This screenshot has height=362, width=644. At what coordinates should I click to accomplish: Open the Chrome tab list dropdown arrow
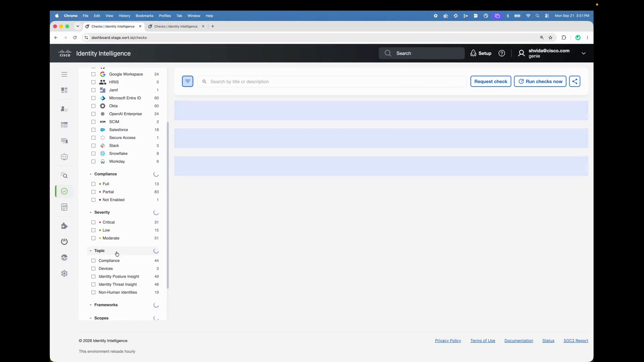(77, 26)
